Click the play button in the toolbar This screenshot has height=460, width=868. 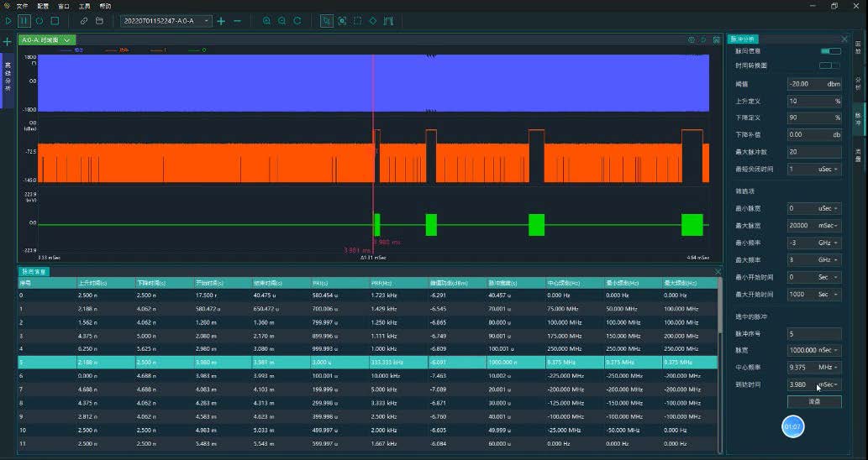click(x=9, y=20)
